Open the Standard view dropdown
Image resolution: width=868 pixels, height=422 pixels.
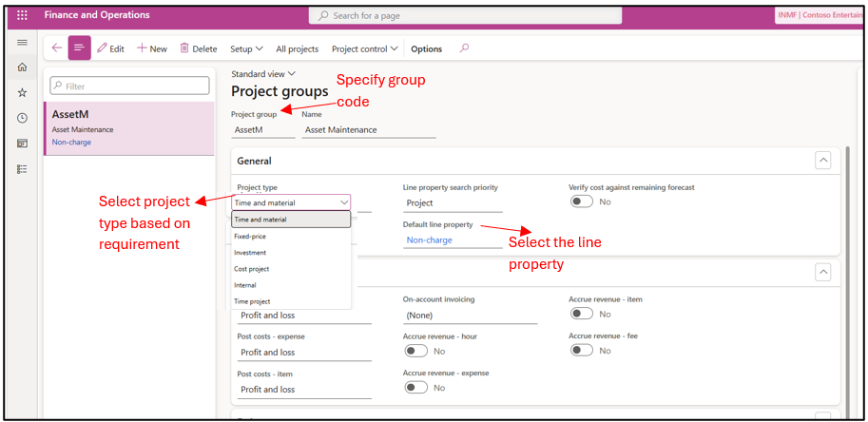pyautogui.click(x=263, y=73)
